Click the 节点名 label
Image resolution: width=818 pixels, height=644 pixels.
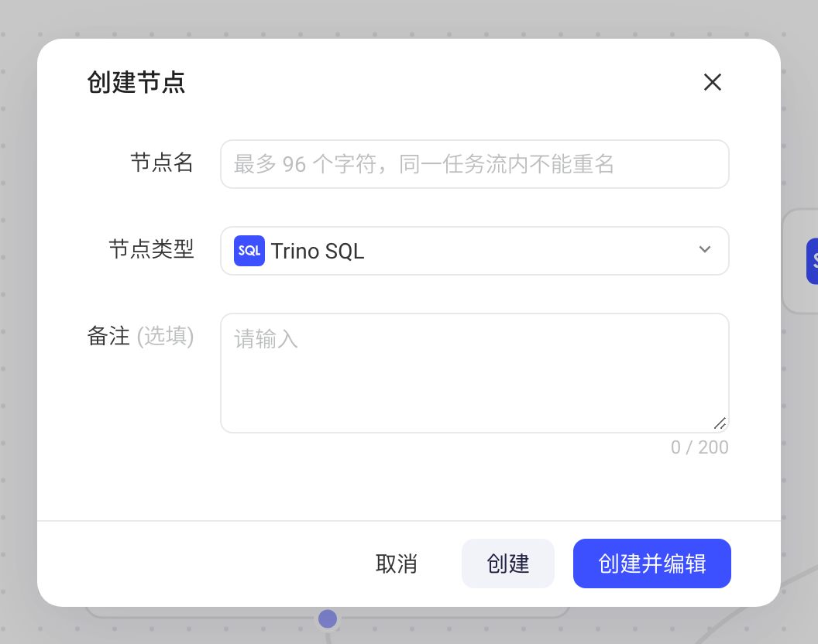coord(162,163)
